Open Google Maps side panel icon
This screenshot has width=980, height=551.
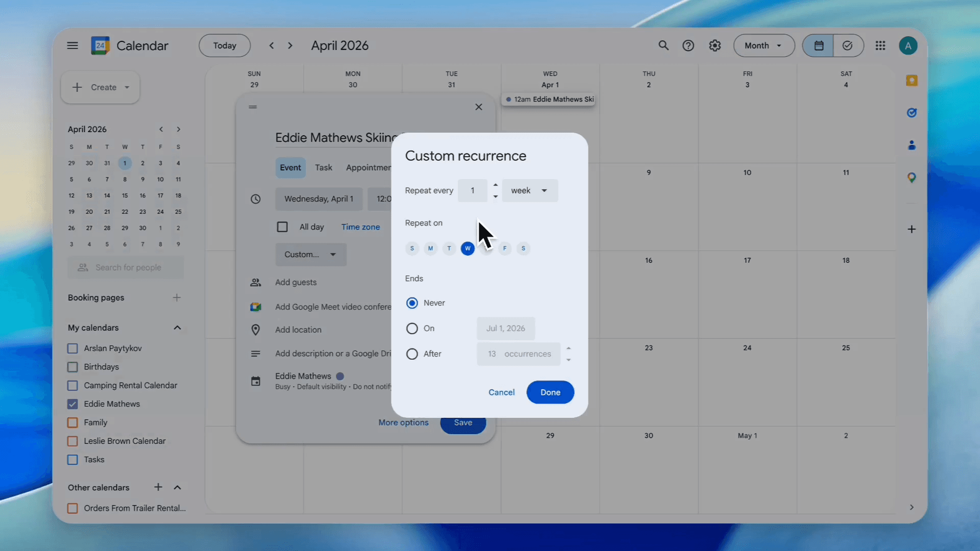pos(912,178)
